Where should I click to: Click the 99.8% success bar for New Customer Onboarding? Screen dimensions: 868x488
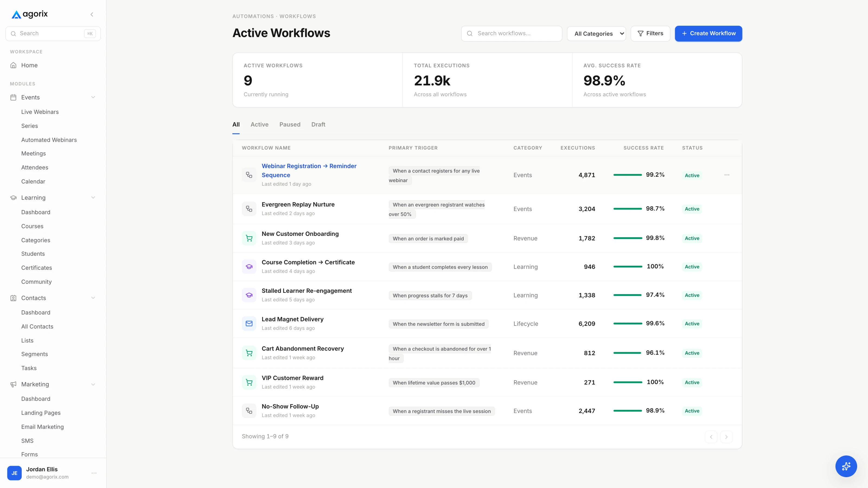coord(627,238)
